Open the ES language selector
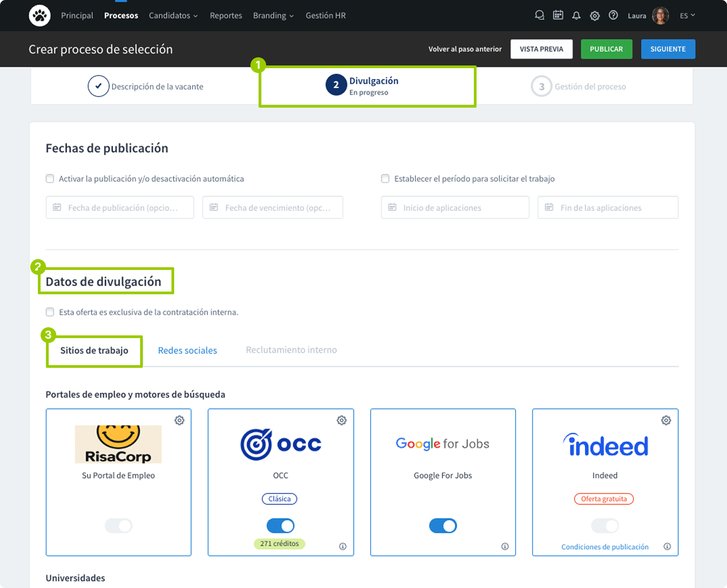The width and height of the screenshot is (727, 588). point(687,16)
